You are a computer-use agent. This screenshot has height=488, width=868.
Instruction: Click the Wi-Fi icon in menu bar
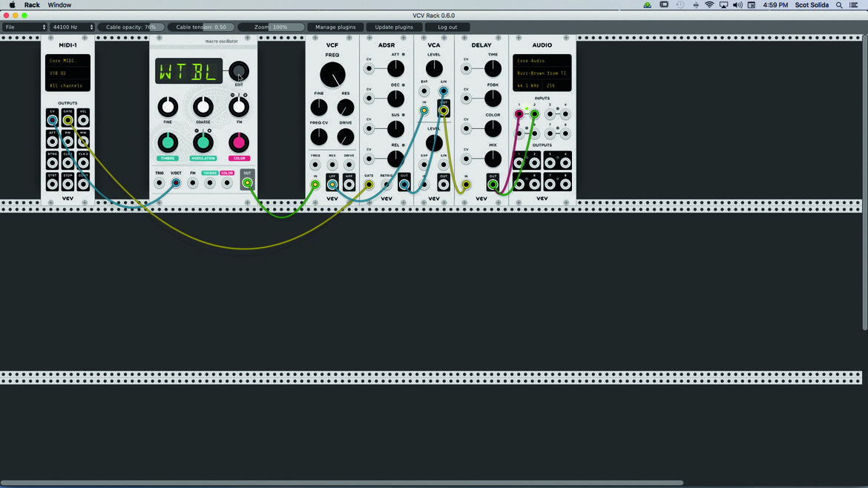click(x=709, y=5)
